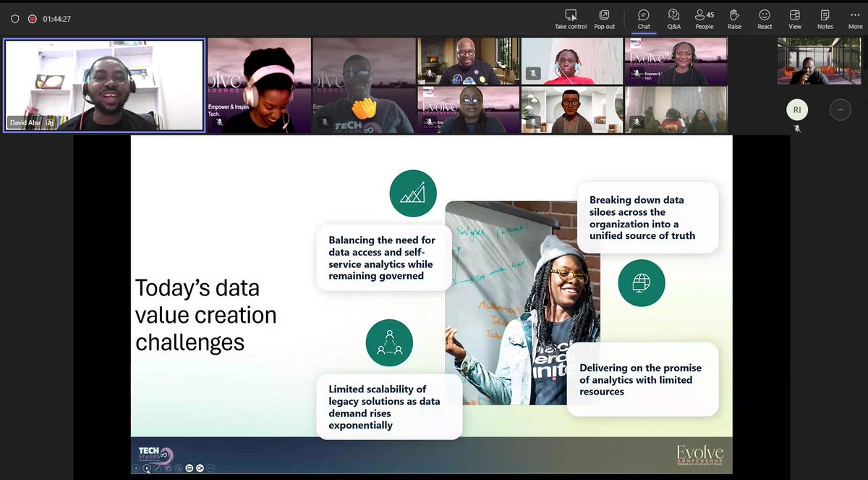Click the 'Today's data value creation challenges' title
Image resolution: width=868 pixels, height=480 pixels.
pyautogui.click(x=206, y=315)
